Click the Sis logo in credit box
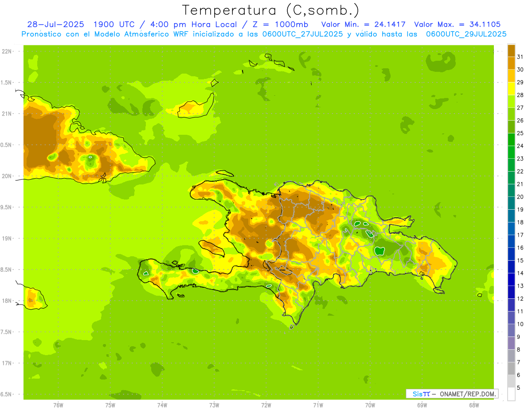 pos(421,394)
